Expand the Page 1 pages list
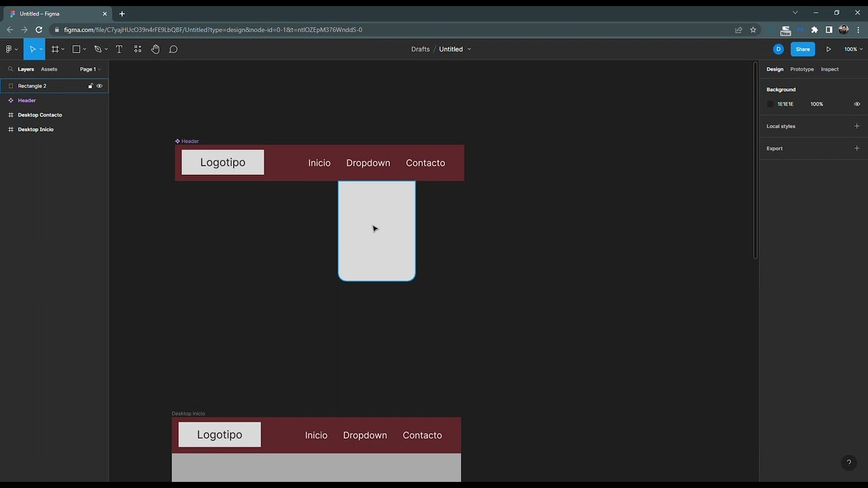 [90, 69]
